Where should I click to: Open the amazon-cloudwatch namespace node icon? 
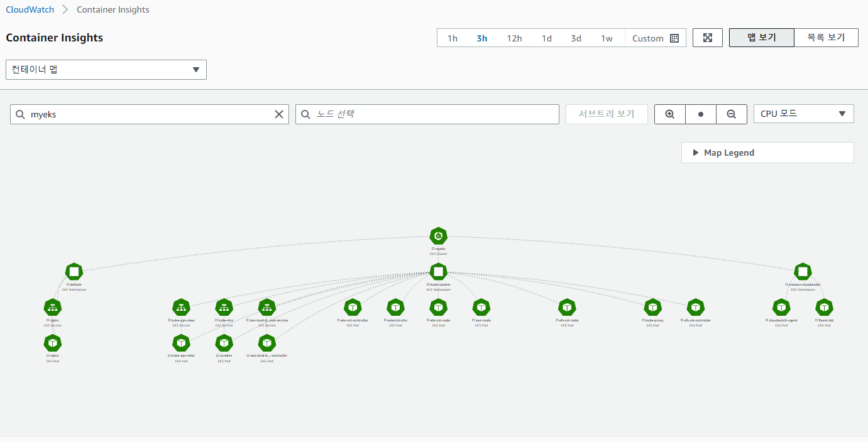[x=802, y=272]
